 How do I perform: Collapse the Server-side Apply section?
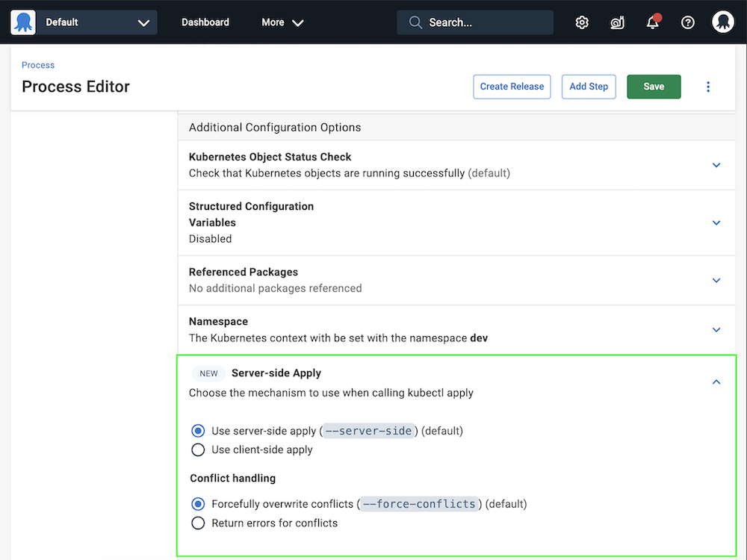[716, 382]
